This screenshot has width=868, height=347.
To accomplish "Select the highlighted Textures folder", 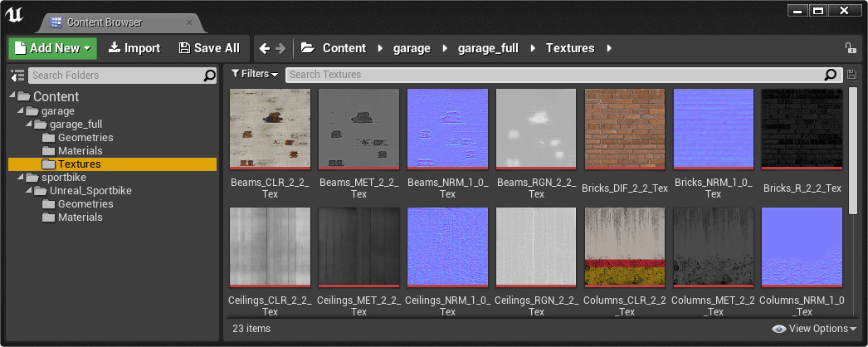I will (x=112, y=164).
